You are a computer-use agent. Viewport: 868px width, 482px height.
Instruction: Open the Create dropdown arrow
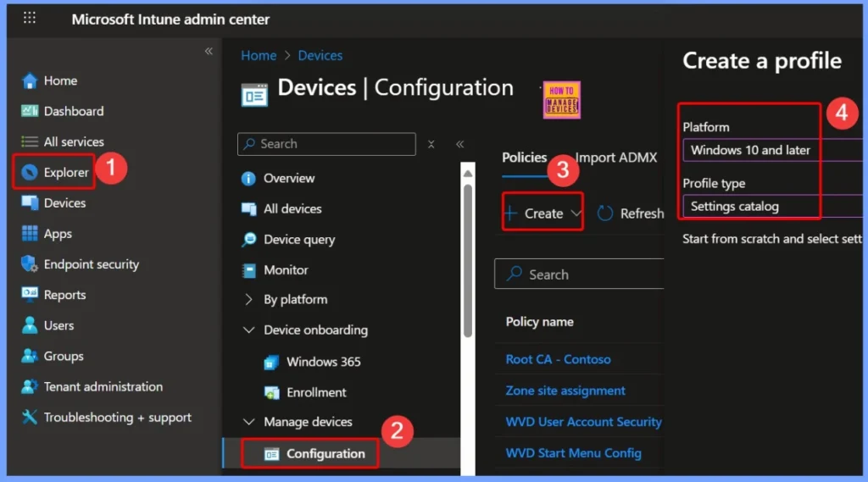tap(576, 213)
